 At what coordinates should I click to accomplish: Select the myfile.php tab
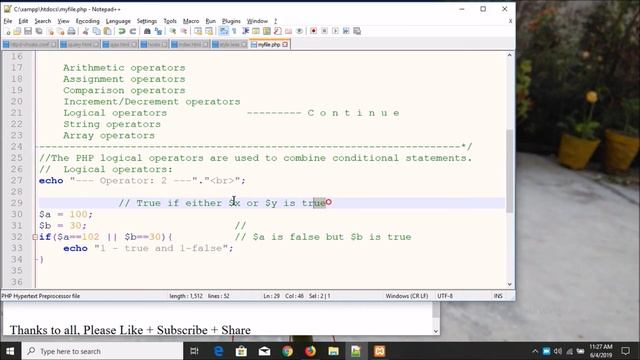pos(268,44)
